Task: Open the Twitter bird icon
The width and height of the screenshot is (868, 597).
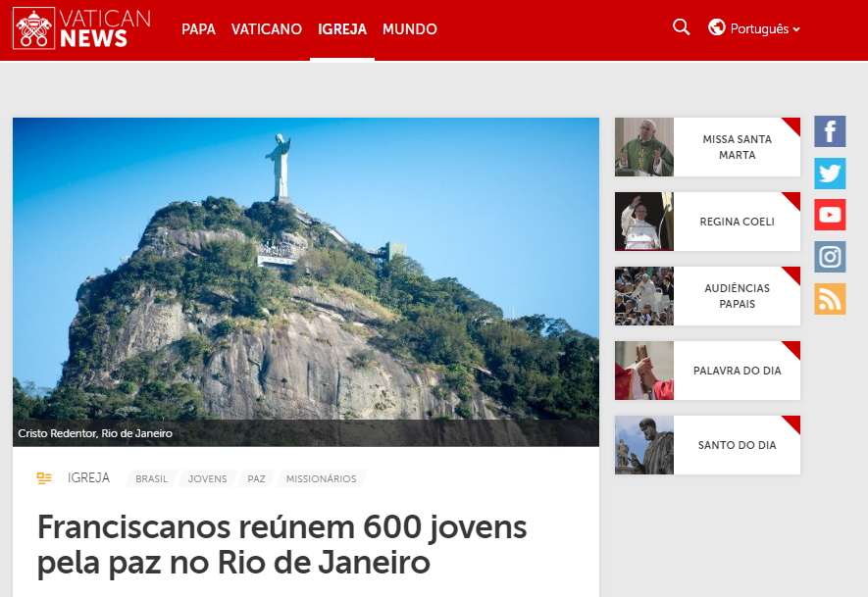Action: click(x=830, y=174)
